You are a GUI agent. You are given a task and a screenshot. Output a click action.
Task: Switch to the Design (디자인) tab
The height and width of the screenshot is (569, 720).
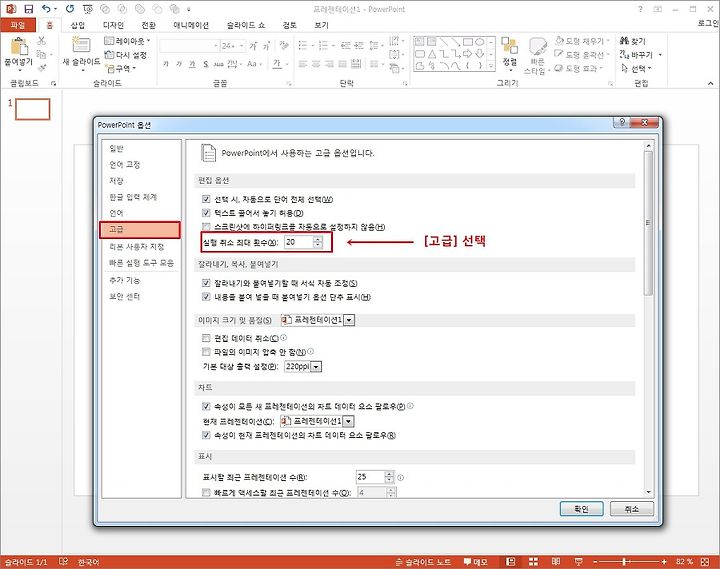click(x=113, y=25)
